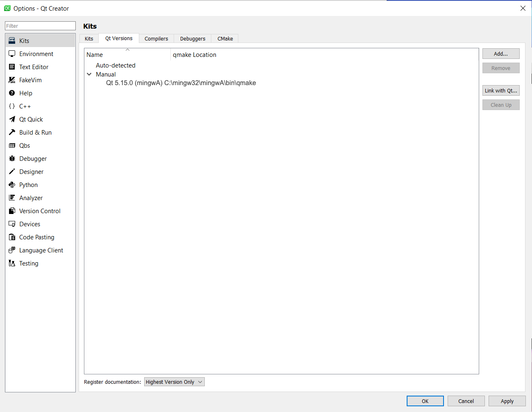This screenshot has height=412, width=532.
Task: Open the Devices settings category
Action: 29,224
